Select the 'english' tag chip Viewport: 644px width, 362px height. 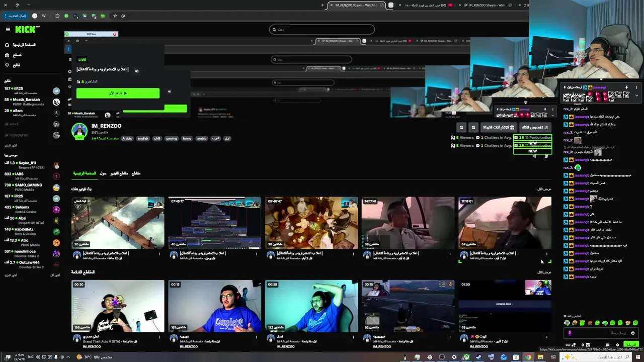click(143, 138)
